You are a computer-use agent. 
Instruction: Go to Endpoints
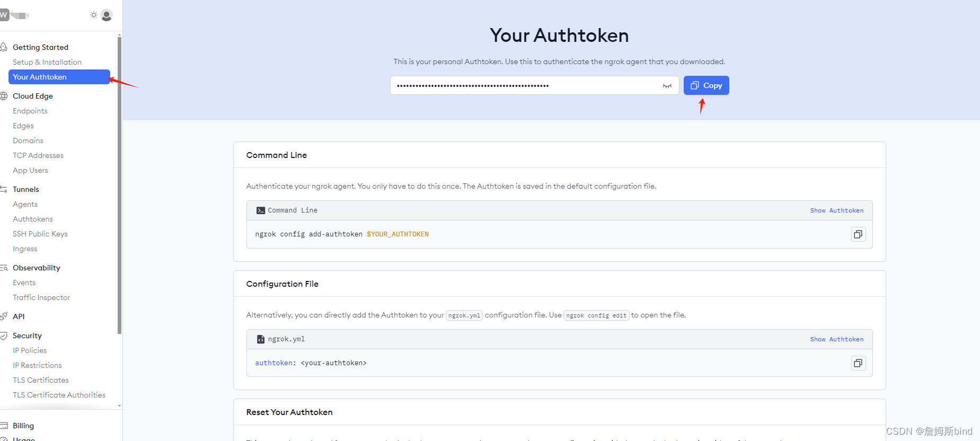coord(30,111)
